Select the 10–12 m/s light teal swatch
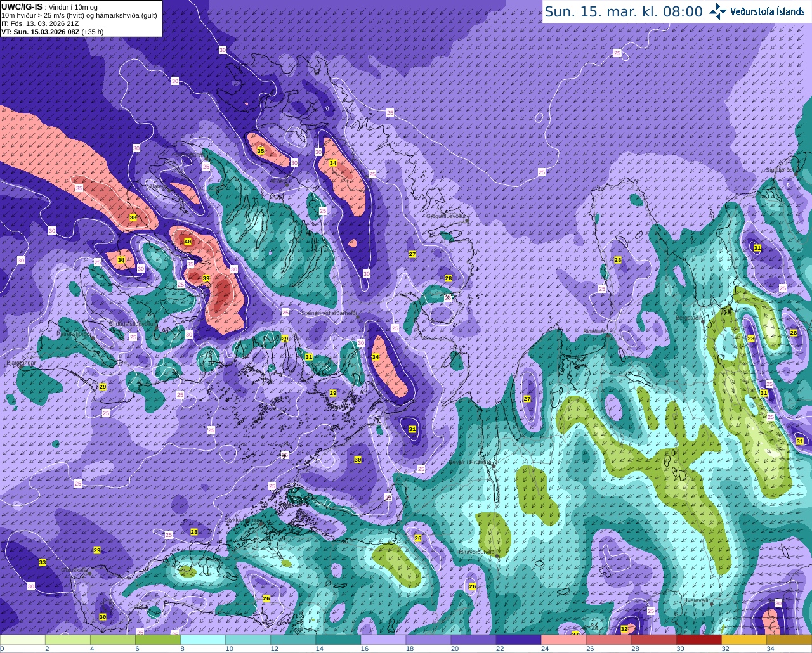812x653 pixels. click(x=248, y=640)
